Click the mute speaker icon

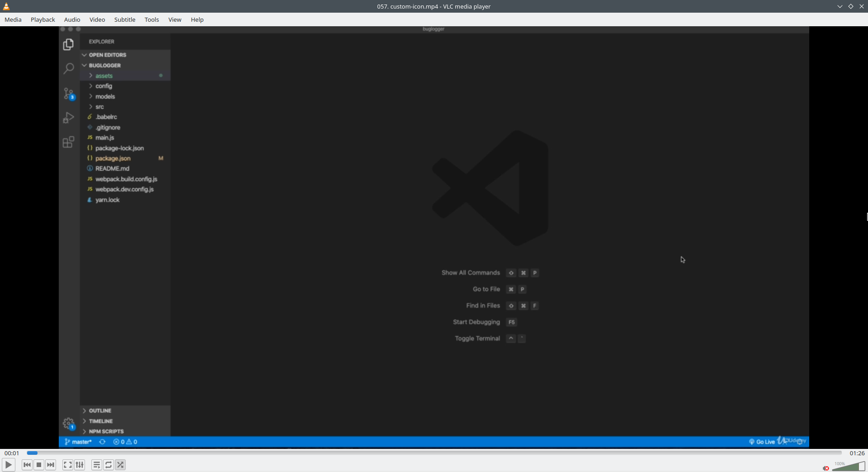click(x=826, y=468)
